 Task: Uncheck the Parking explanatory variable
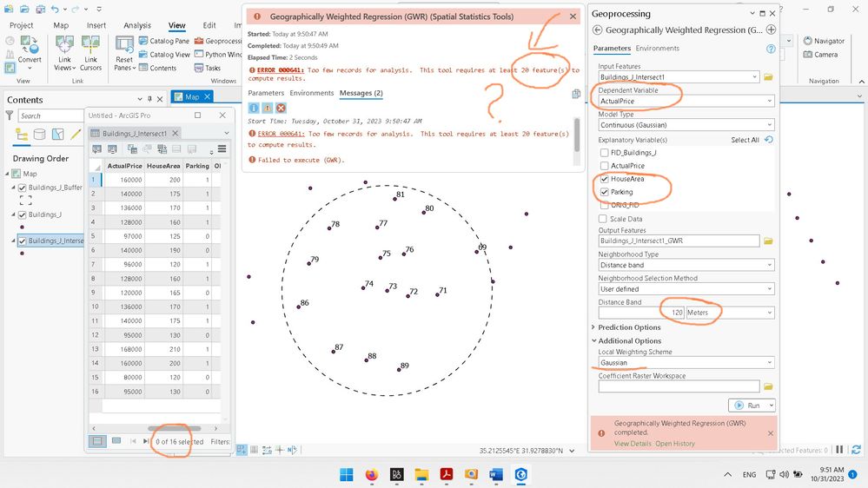[x=605, y=192]
